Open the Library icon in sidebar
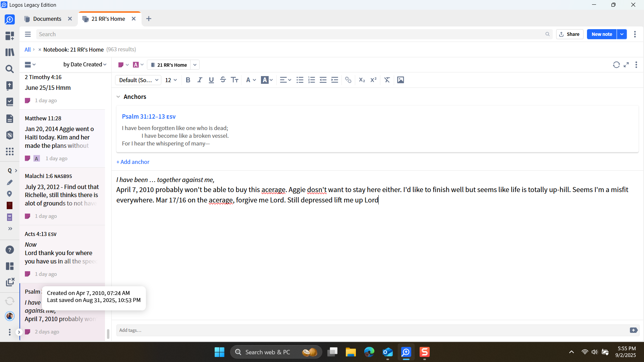Screen dimensions: 644x362 10,52
